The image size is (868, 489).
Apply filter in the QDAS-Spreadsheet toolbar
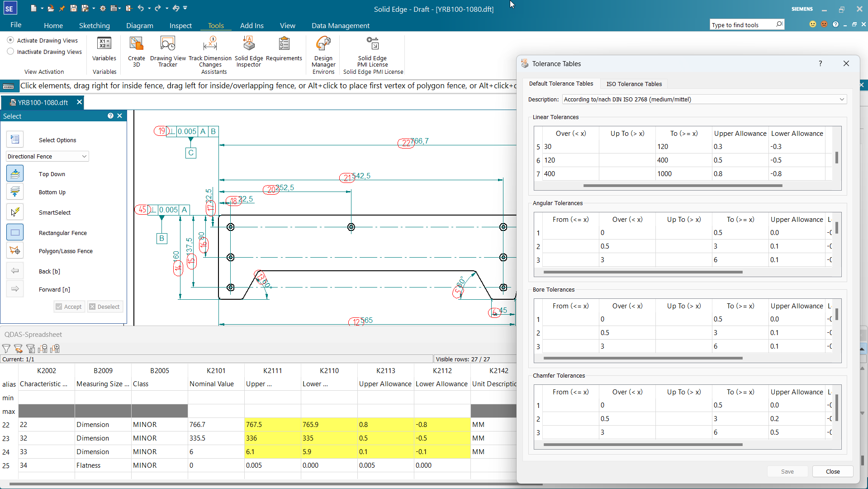click(6, 348)
